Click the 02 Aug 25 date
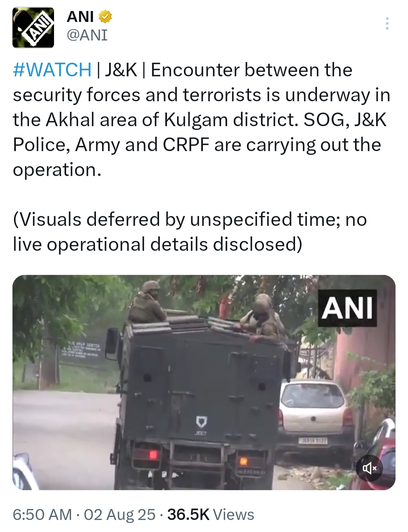408x532 pixels. (120, 515)
